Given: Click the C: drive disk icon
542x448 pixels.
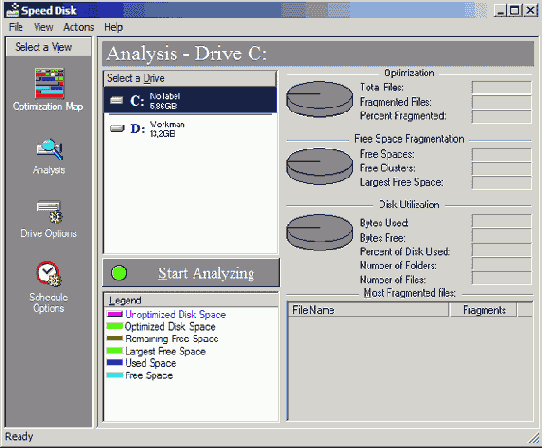Looking at the screenshot, I should (116, 101).
